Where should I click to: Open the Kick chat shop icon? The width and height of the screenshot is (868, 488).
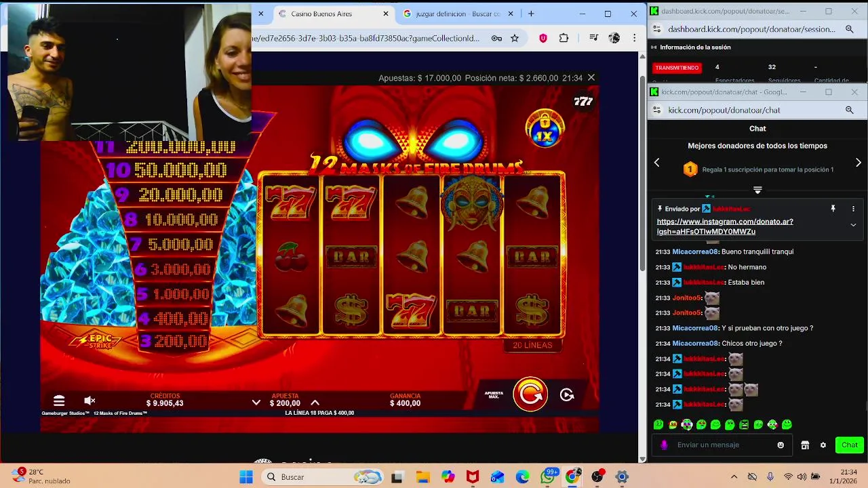[805, 445]
